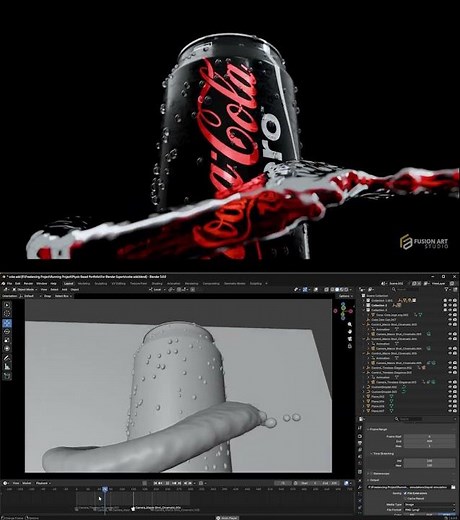Open the 3D viewport editor type selector
Image resolution: width=460 pixels, height=520 pixels.
coord(6,289)
